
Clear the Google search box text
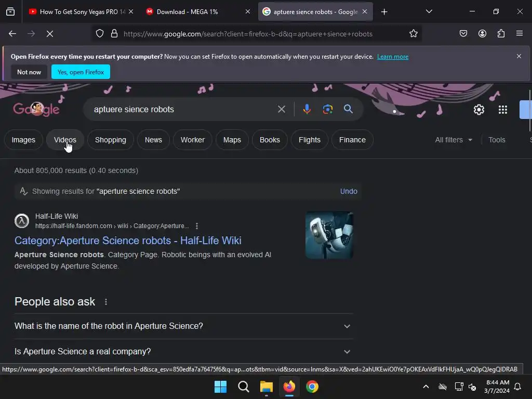[x=281, y=109]
